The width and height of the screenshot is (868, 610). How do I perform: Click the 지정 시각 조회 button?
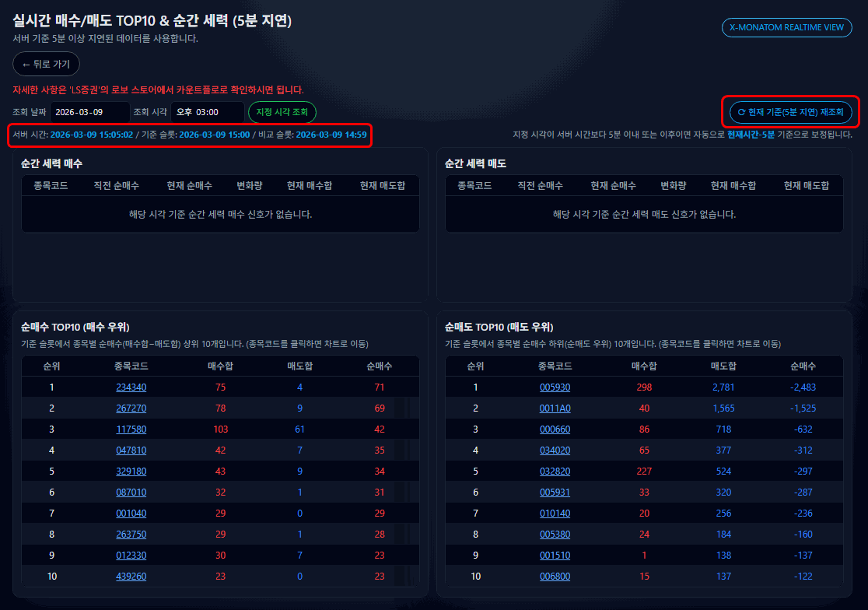[282, 113]
